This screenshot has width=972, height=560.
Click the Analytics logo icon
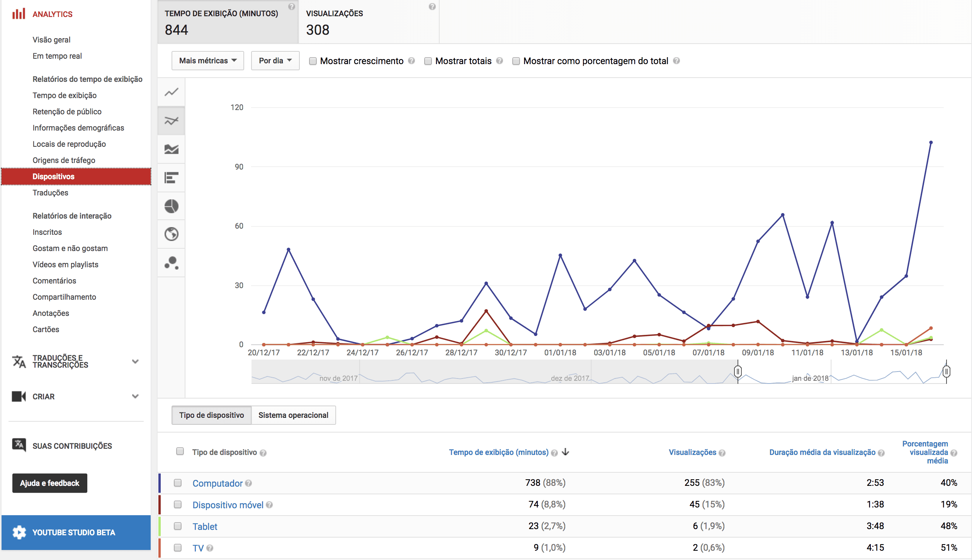(x=19, y=14)
